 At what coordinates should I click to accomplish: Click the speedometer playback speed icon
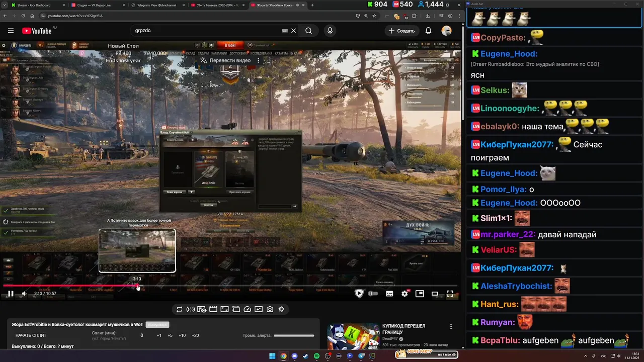247,309
